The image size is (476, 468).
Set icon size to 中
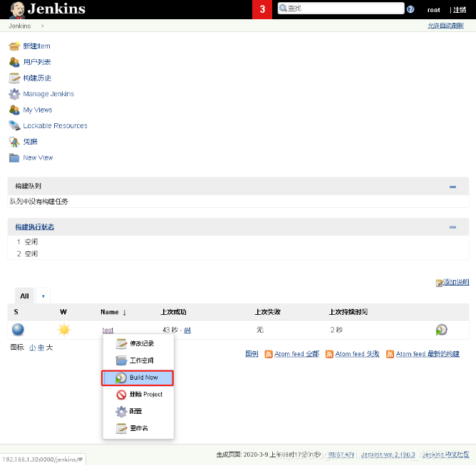pyautogui.click(x=41, y=348)
